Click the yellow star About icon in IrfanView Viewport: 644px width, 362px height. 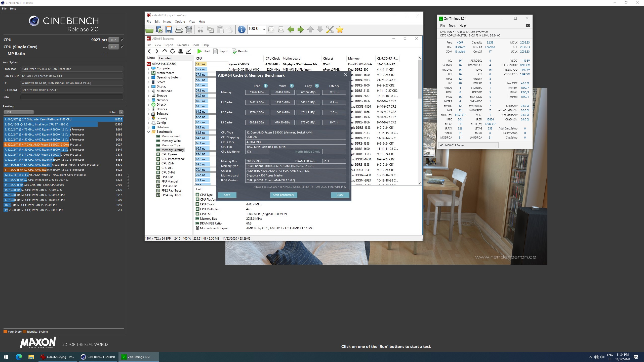340,30
